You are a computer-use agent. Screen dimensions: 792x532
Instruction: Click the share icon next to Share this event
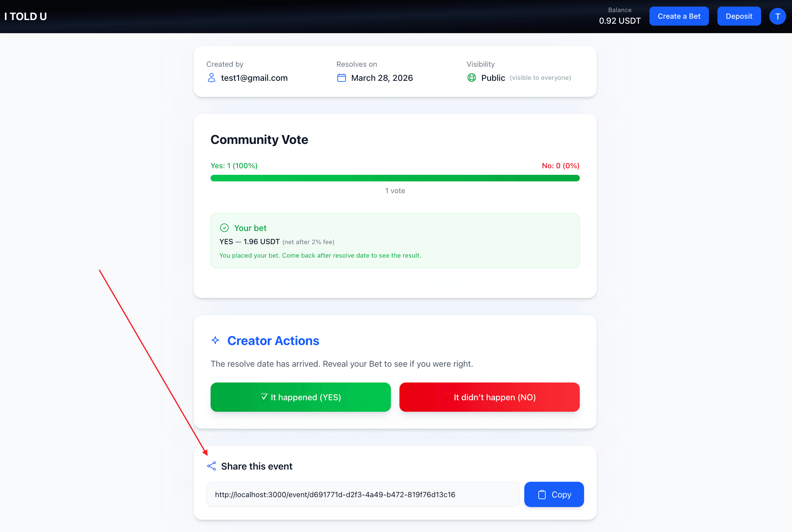click(x=211, y=466)
